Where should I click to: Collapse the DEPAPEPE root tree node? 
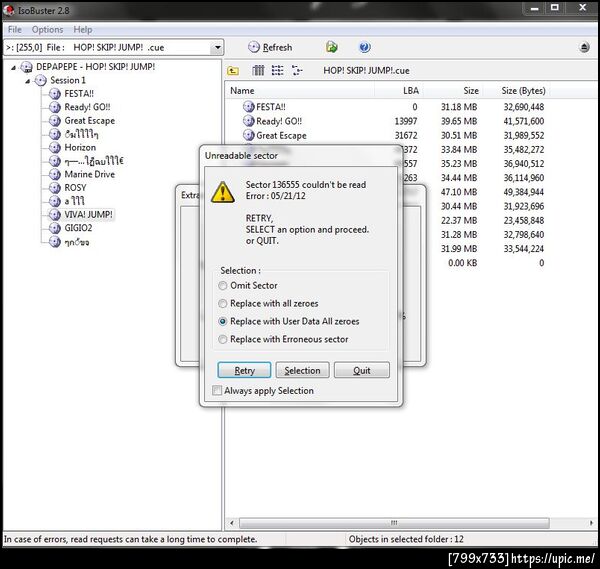[x=13, y=68]
